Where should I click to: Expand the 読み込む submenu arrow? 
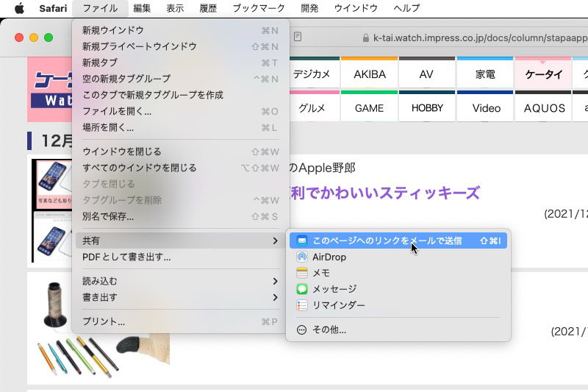pos(275,281)
